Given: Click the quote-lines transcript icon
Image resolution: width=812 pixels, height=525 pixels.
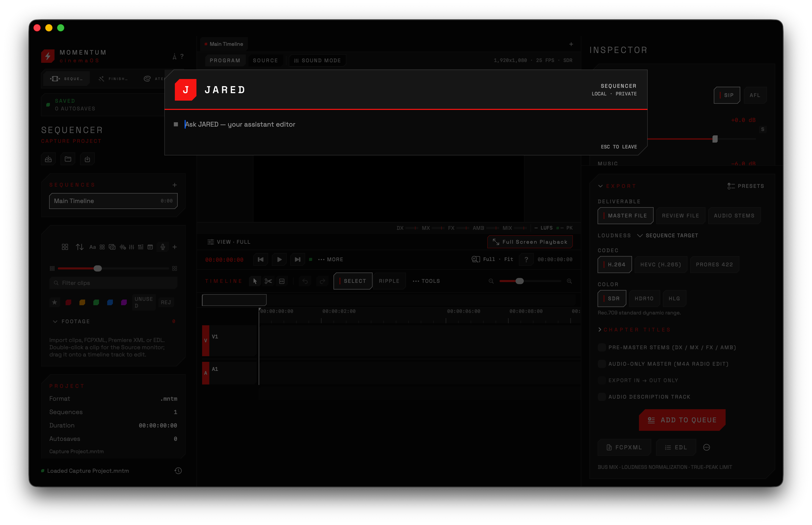Looking at the screenshot, I should coord(141,247).
